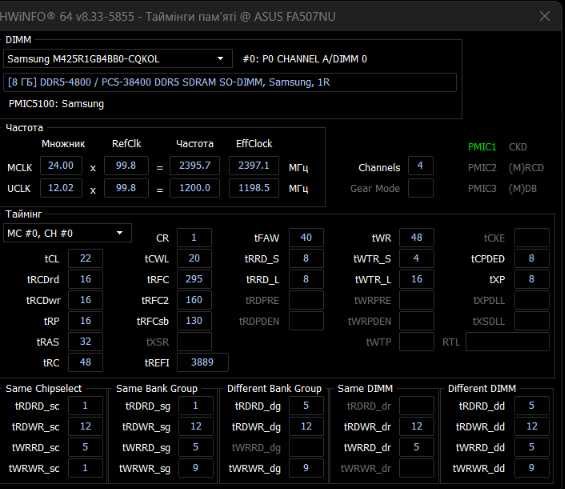This screenshot has width=565, height=489.
Task: Click the tCWL value 20
Action: point(194,258)
